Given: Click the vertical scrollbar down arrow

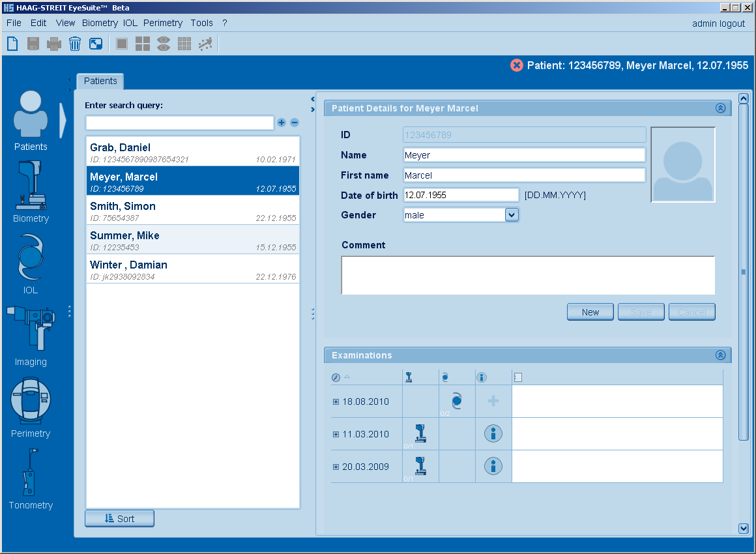Looking at the screenshot, I should (744, 529).
